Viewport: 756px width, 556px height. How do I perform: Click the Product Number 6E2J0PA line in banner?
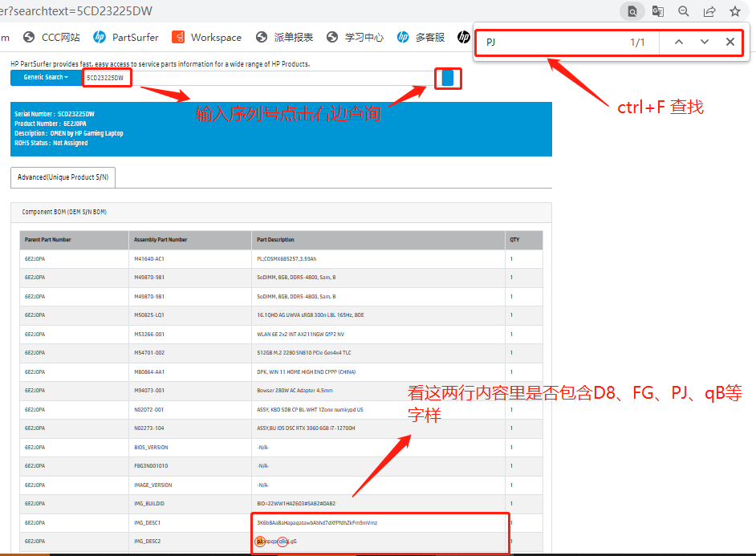click(x=50, y=124)
